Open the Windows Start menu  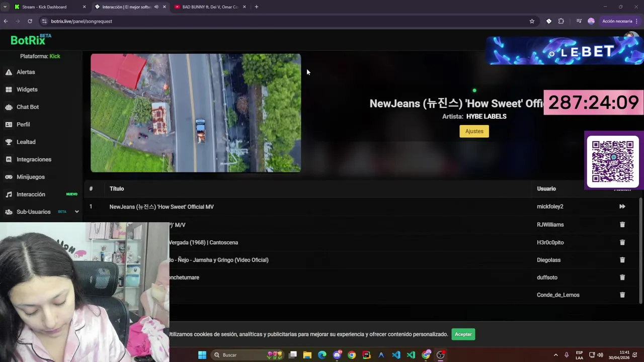point(202,355)
